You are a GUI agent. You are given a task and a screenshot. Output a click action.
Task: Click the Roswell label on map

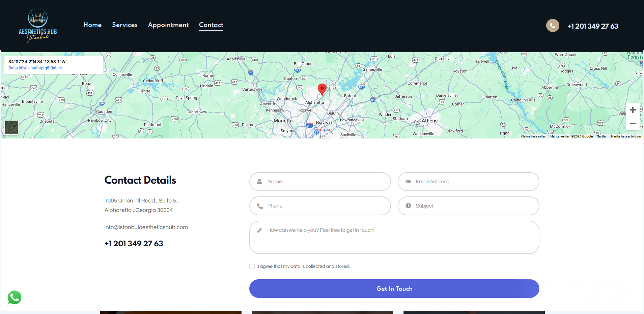[x=306, y=110]
